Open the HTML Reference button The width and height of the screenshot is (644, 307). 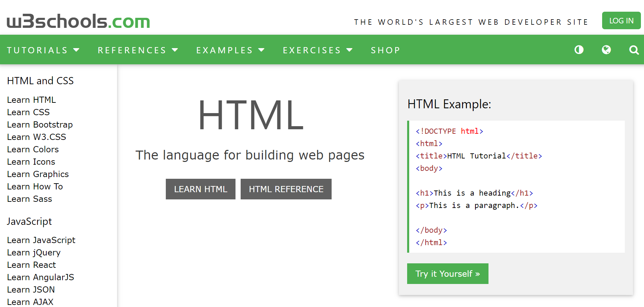pos(286,189)
